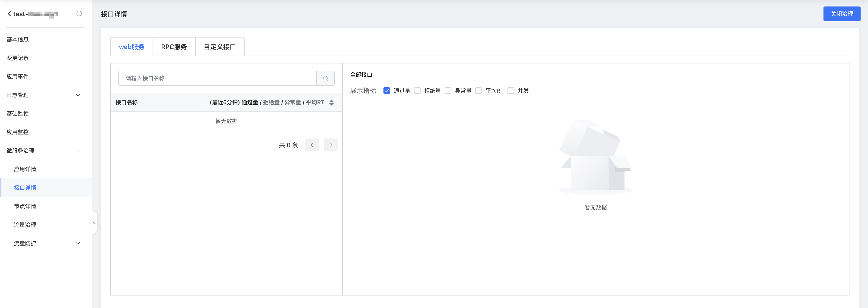The height and width of the screenshot is (308, 868).
Task: Switch to the RPC服务 tab
Action: pos(174,47)
